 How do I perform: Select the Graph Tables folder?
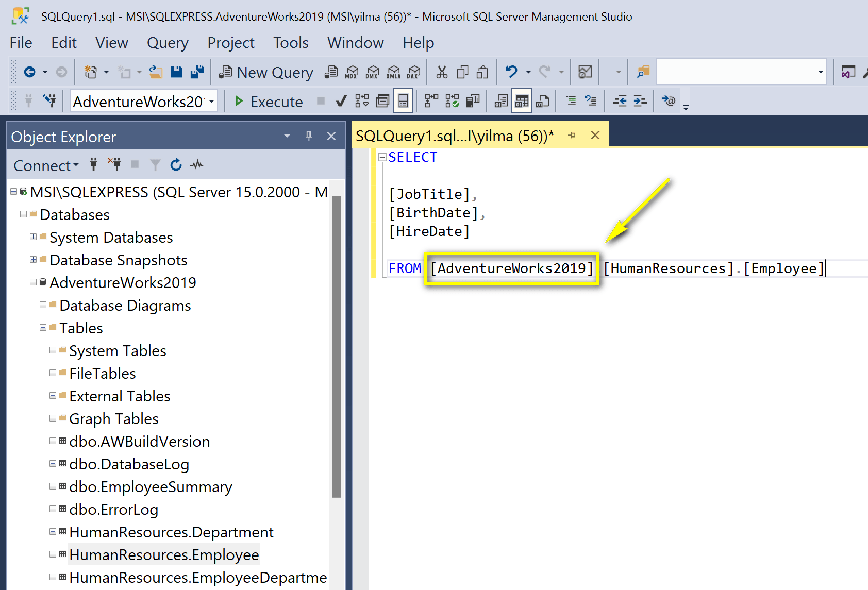tap(113, 418)
